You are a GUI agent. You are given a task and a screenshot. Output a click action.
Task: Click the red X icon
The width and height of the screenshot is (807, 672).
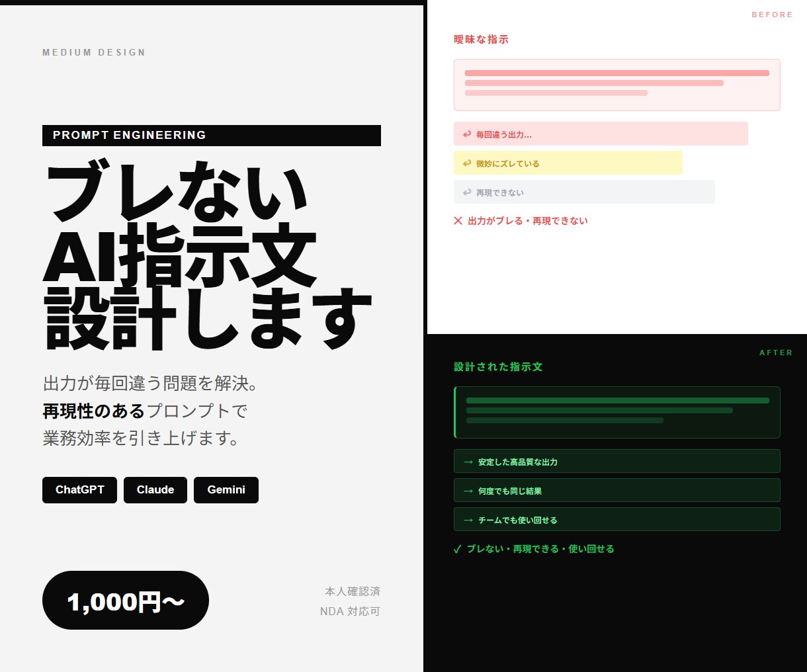click(458, 221)
